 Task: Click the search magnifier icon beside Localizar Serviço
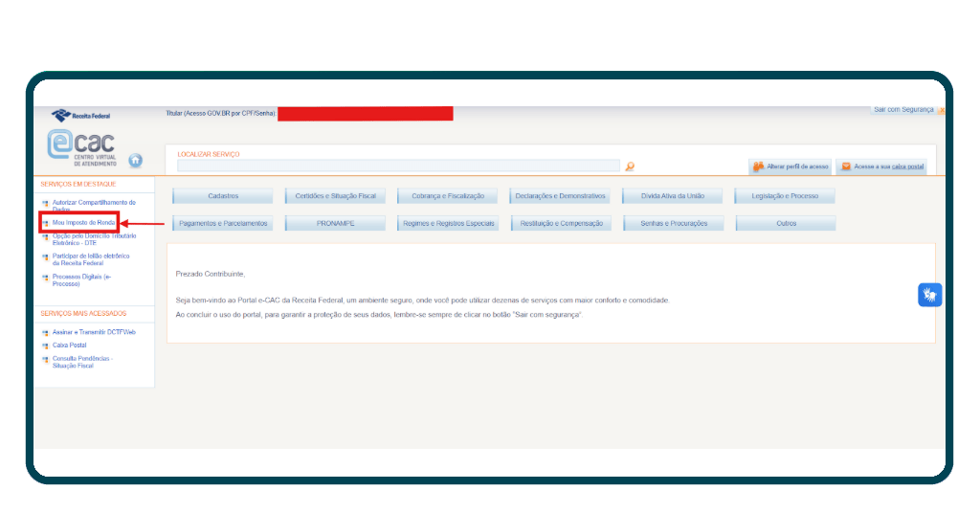630,167
